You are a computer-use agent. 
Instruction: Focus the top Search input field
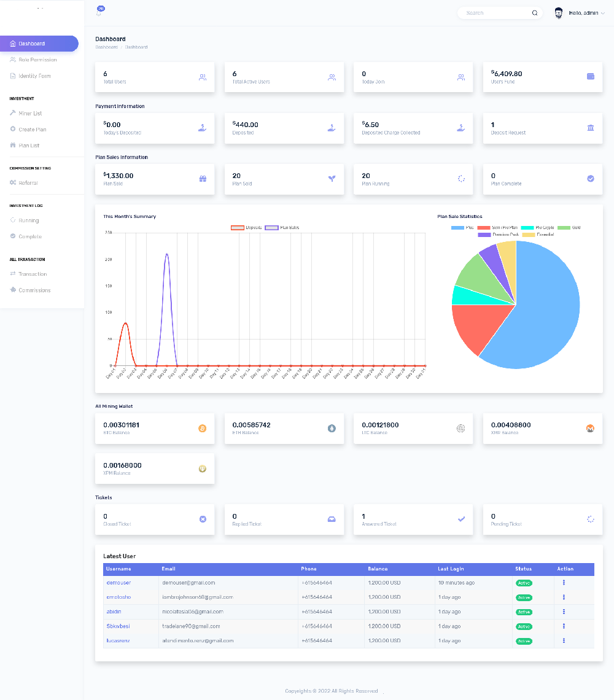click(x=494, y=13)
